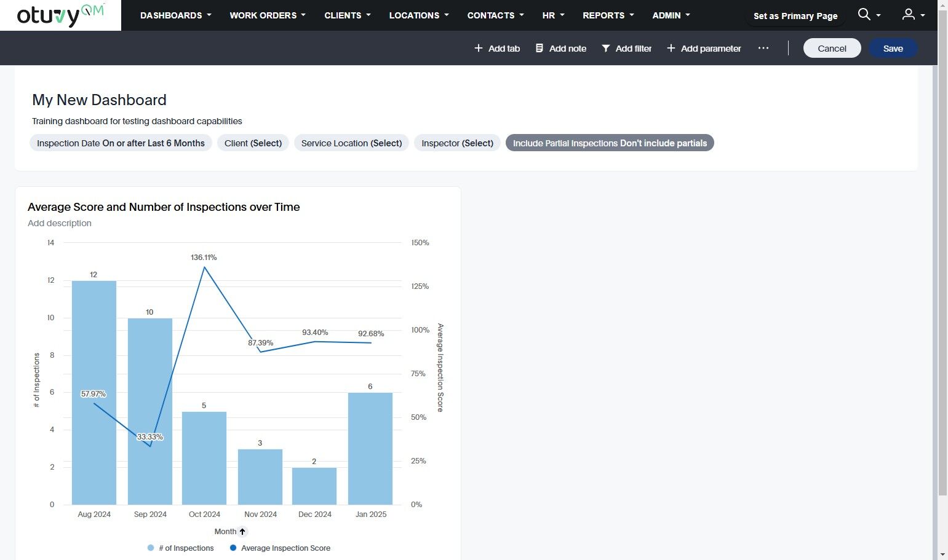Expand the Dashboards dropdown menu
The width and height of the screenshot is (948, 560).
[175, 15]
